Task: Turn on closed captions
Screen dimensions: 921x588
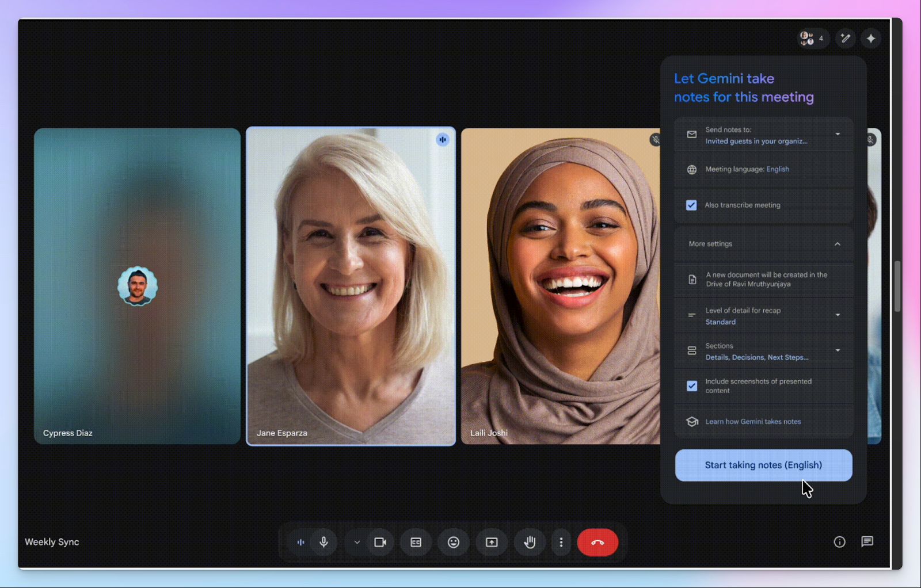Action: pyautogui.click(x=416, y=542)
